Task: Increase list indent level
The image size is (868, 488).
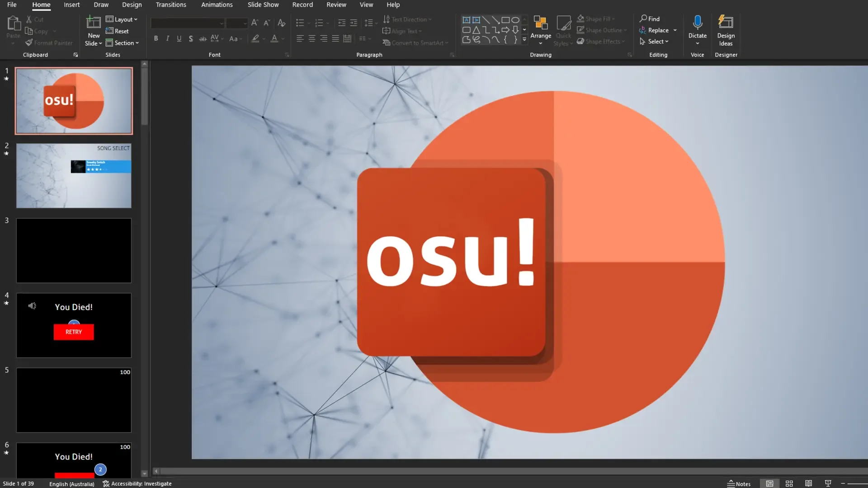Action: (354, 23)
